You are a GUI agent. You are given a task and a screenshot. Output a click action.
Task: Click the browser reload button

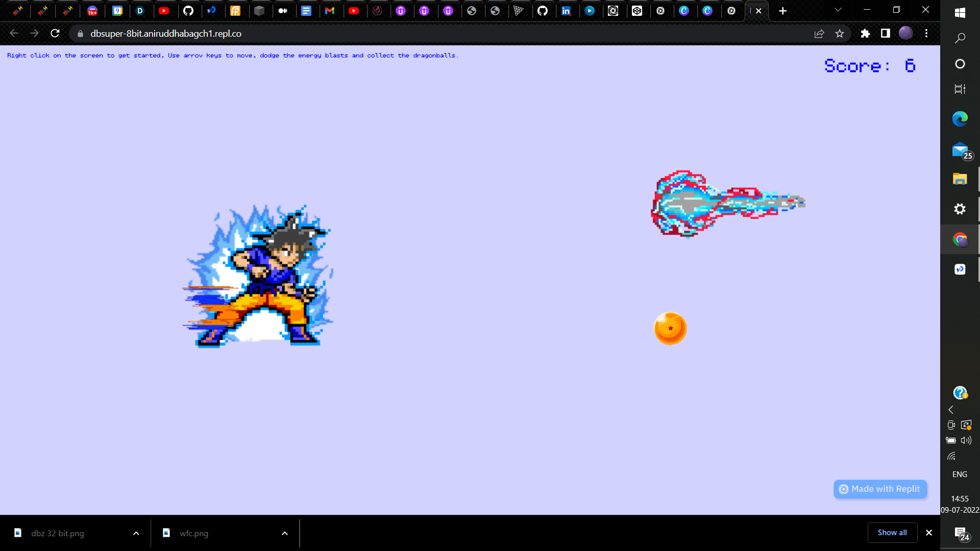tap(55, 34)
